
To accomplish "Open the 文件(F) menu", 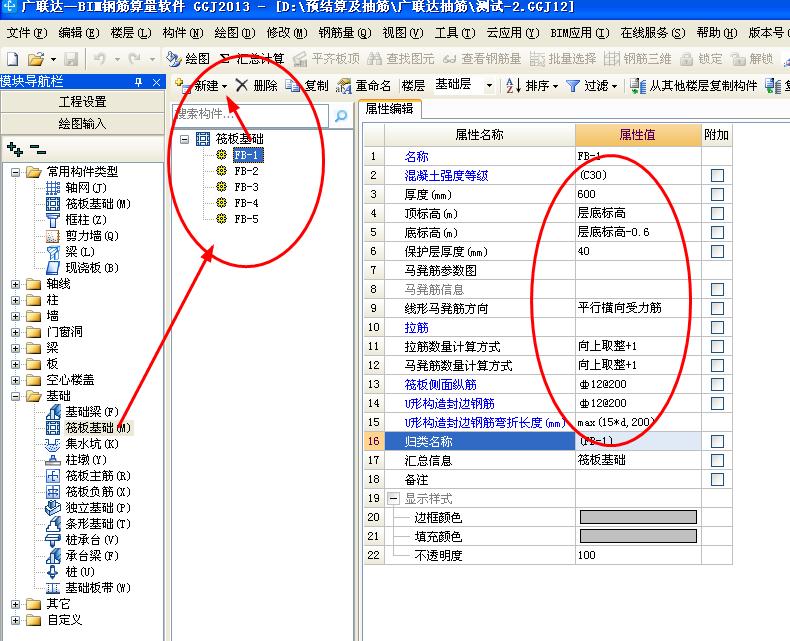I will click(x=27, y=33).
